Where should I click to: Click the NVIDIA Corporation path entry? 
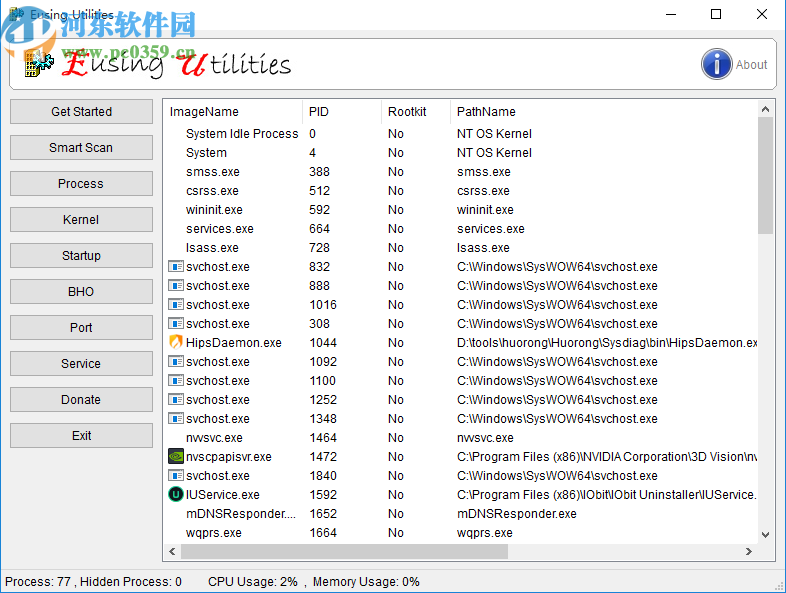(607, 457)
